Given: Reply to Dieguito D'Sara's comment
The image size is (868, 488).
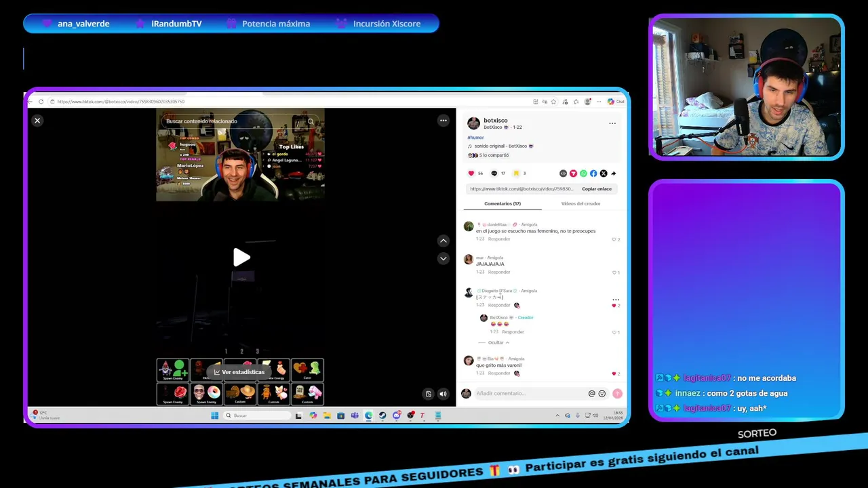Looking at the screenshot, I should pyautogui.click(x=499, y=306).
